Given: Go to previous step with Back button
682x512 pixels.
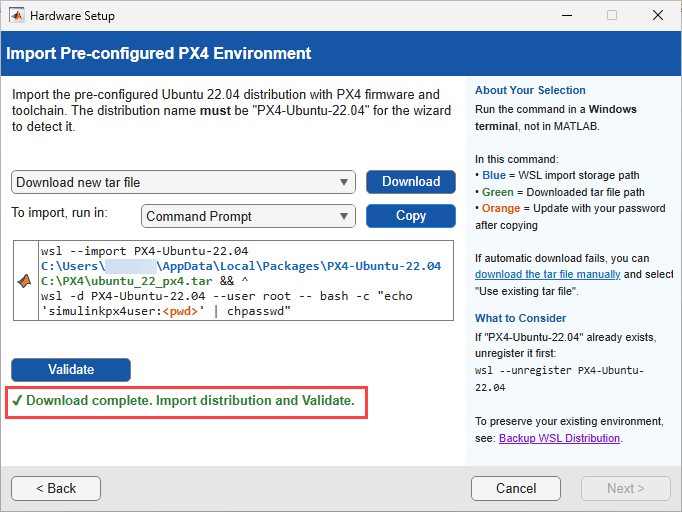Looking at the screenshot, I should [x=56, y=489].
